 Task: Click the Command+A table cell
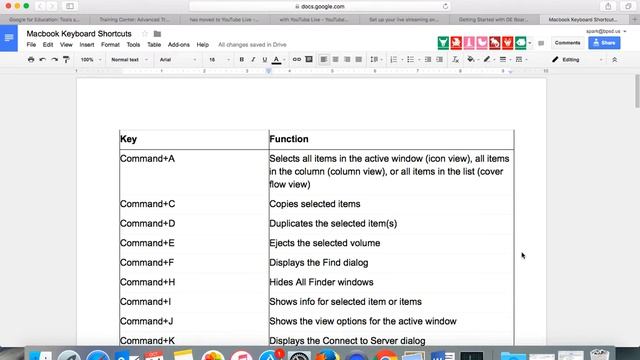[194, 171]
